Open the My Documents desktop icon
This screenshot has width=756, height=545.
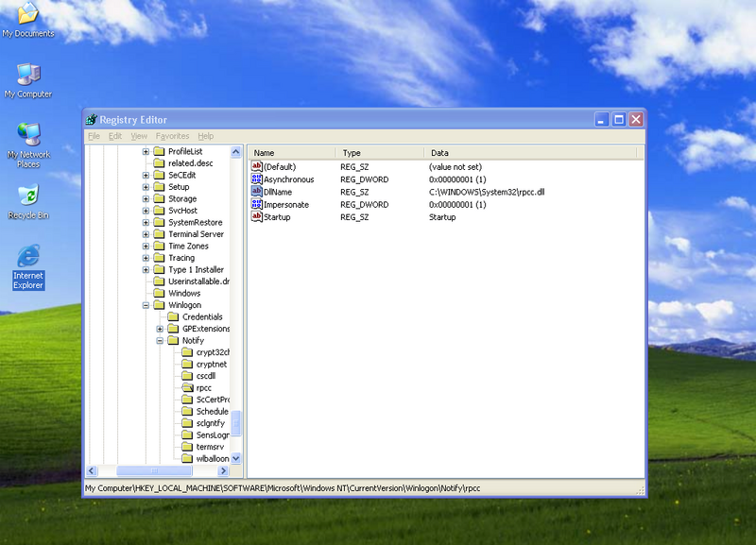[x=28, y=19]
